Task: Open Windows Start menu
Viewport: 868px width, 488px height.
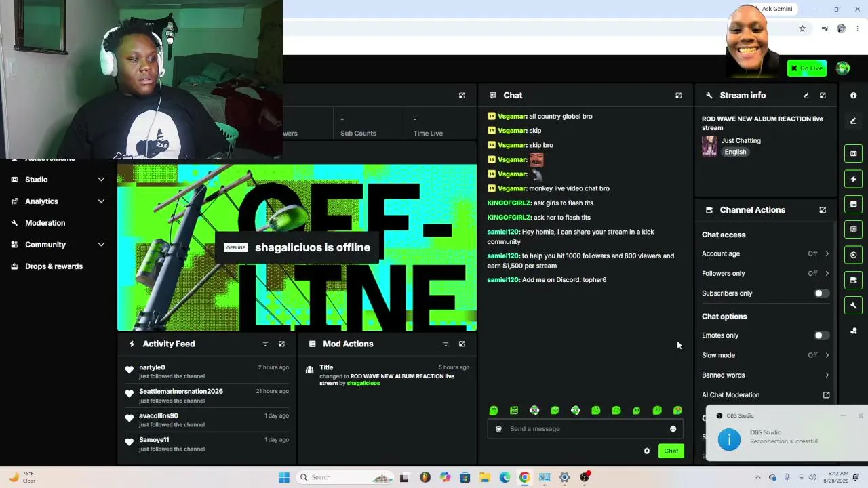Action: pyautogui.click(x=284, y=477)
